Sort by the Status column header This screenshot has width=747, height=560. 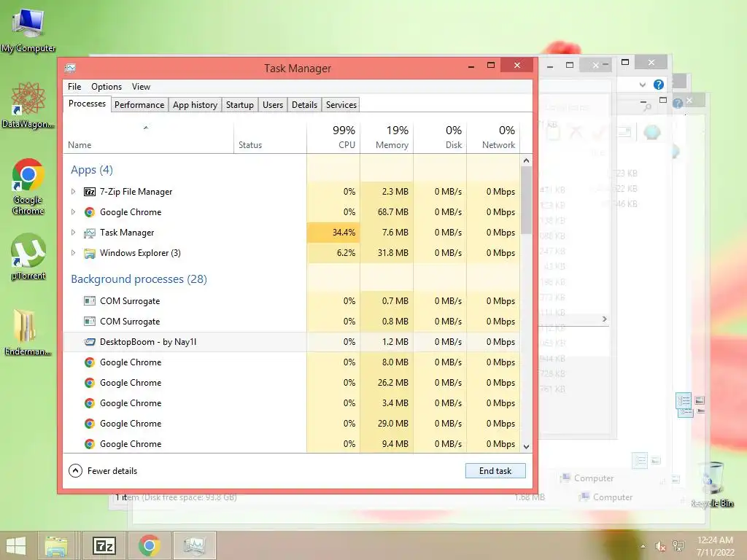point(270,138)
